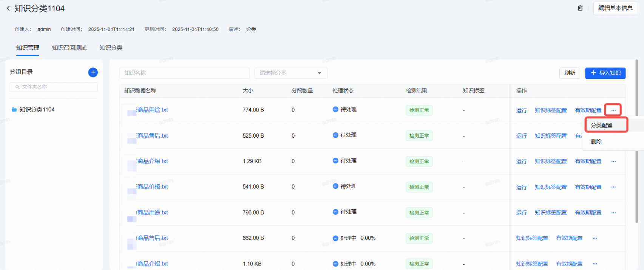This screenshot has width=644, height=270.
Task: Add a new group with the plus icon
Action: 93,72
